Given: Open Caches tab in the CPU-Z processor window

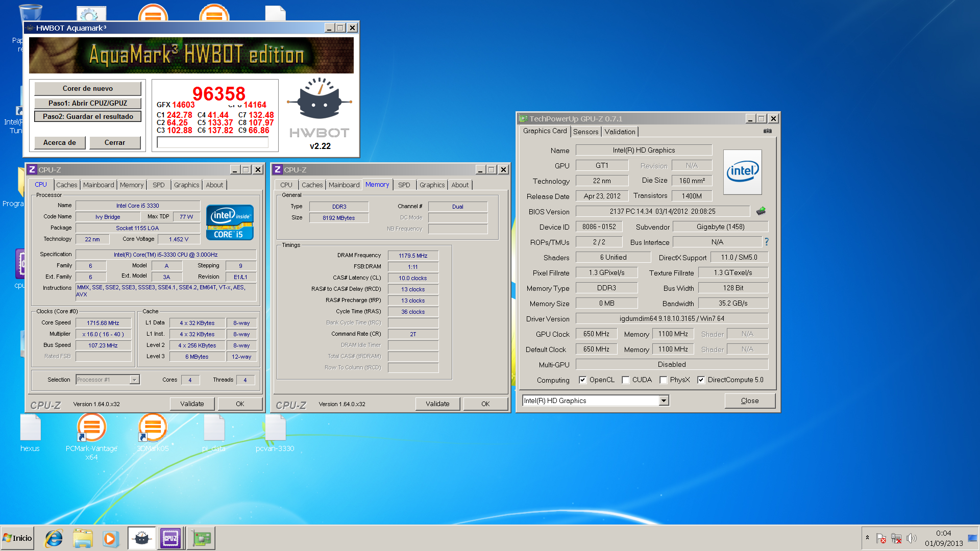Looking at the screenshot, I should [66, 185].
